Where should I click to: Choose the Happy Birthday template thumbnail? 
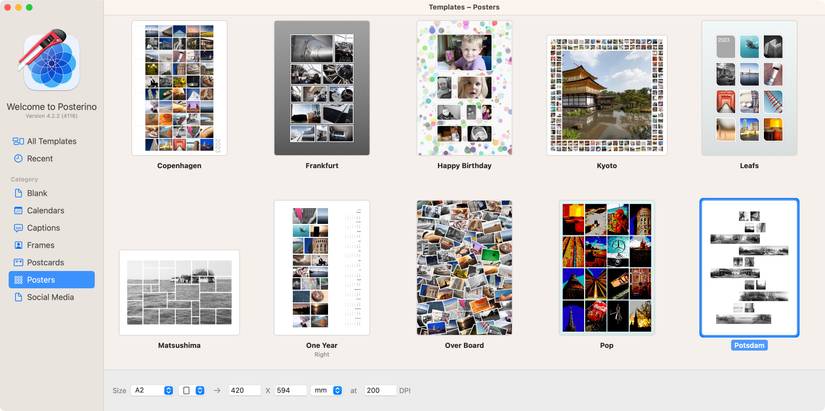465,88
